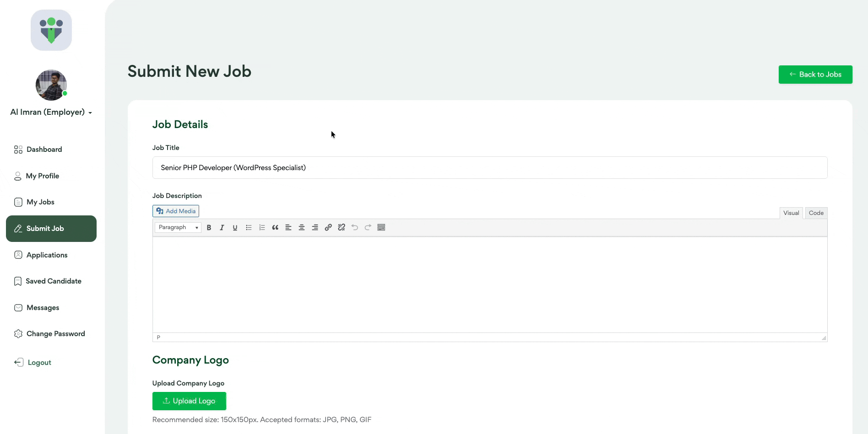
Task: Open the Paragraph format dropdown
Action: coord(178,228)
